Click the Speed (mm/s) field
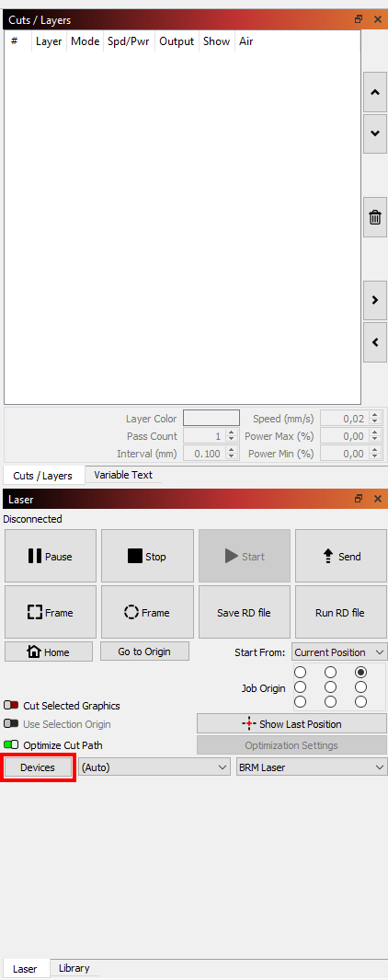This screenshot has width=388, height=980. (x=350, y=418)
